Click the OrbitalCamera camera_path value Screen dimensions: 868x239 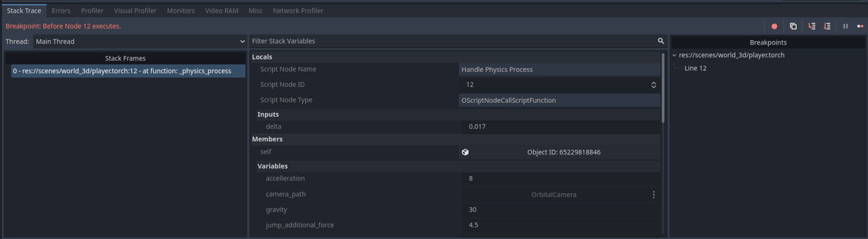click(553, 195)
